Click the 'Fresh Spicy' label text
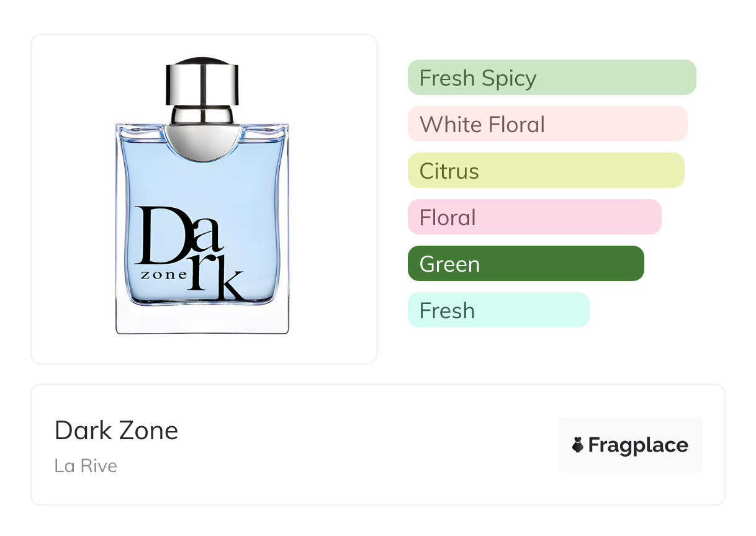756x536 pixels. tap(478, 78)
